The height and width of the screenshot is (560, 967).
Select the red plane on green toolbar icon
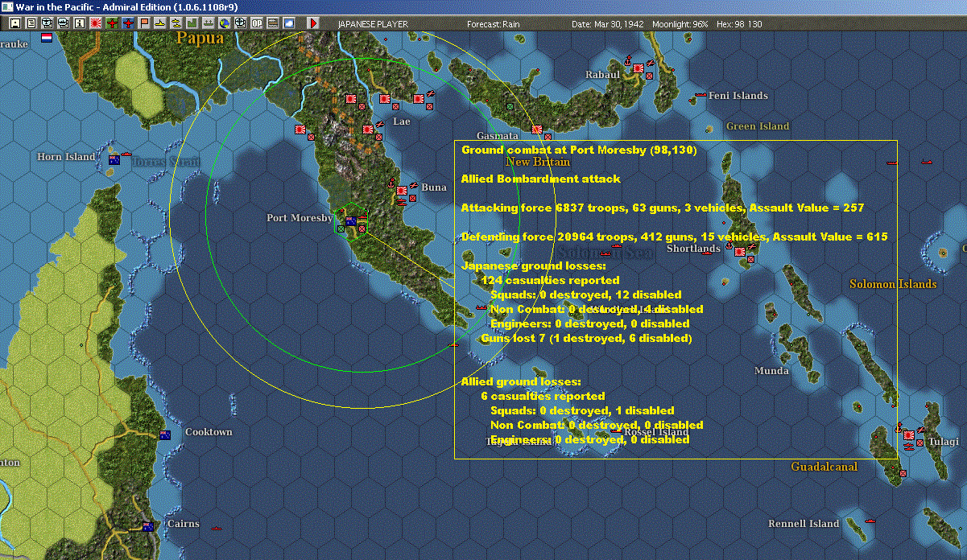coord(112,23)
